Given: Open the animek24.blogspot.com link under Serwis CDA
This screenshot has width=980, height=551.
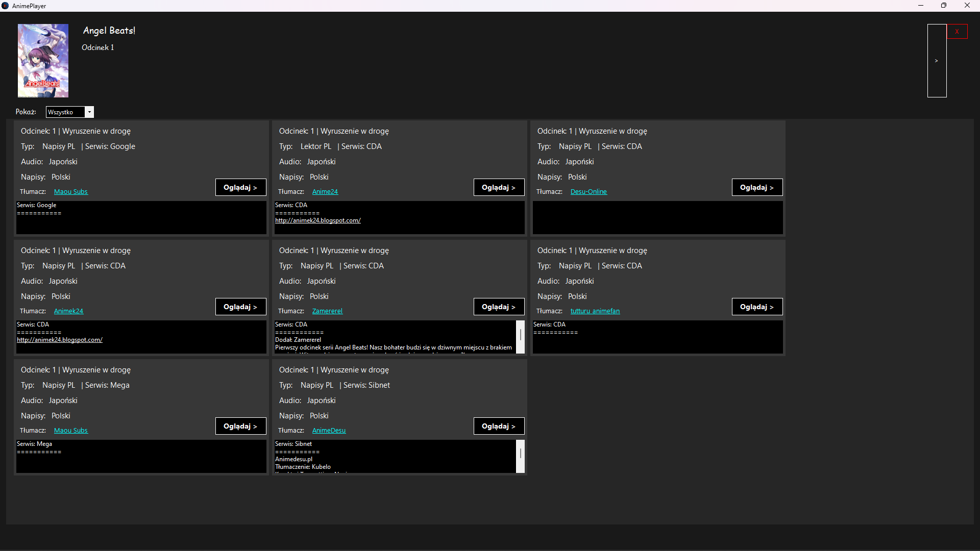Looking at the screenshot, I should (318, 220).
